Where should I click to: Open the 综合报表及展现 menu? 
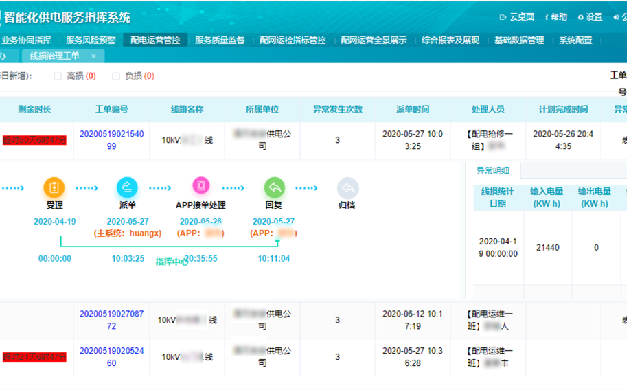click(x=450, y=40)
